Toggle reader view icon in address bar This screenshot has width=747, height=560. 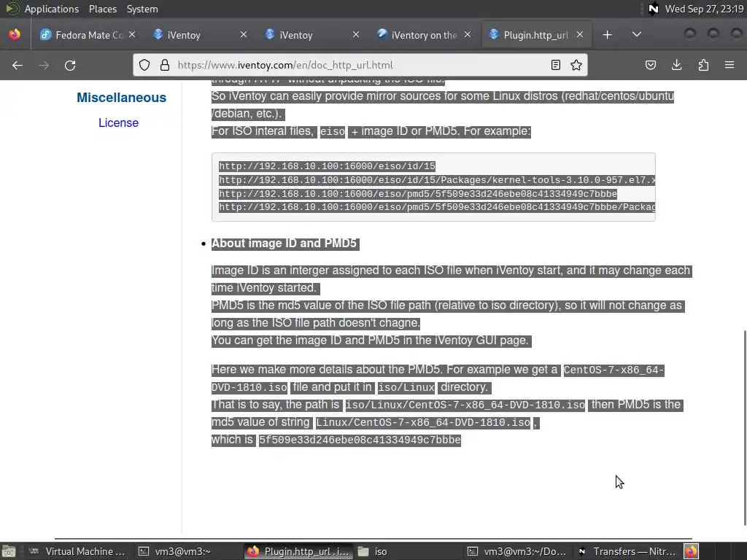pos(555,65)
